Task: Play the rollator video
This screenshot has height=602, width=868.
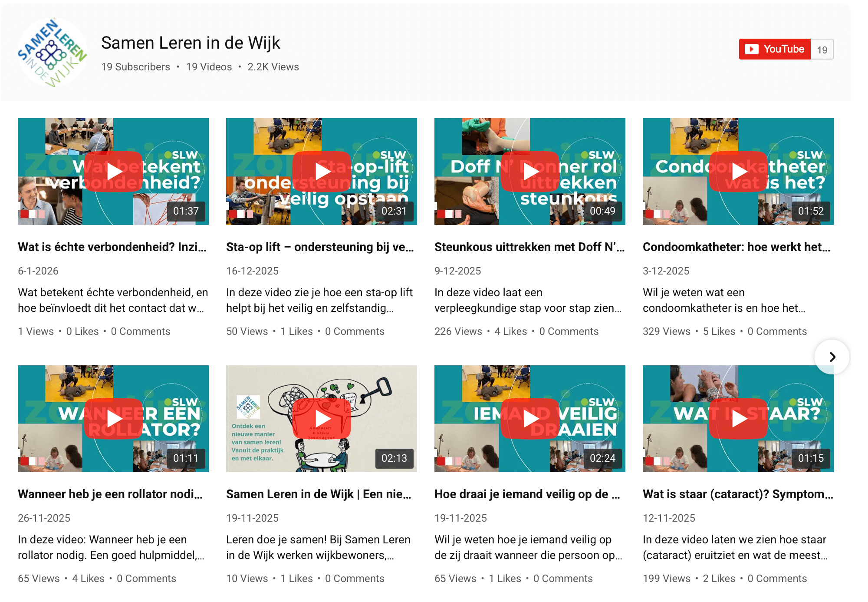Action: (x=113, y=419)
